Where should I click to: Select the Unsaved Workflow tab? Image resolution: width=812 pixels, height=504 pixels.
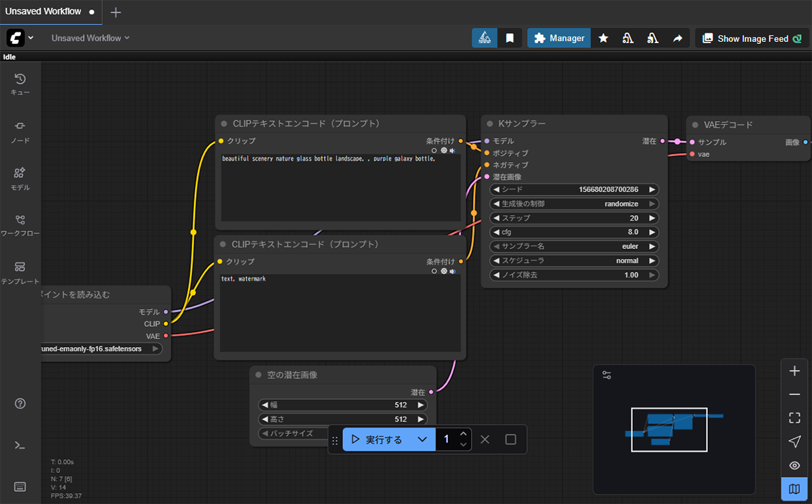click(43, 12)
